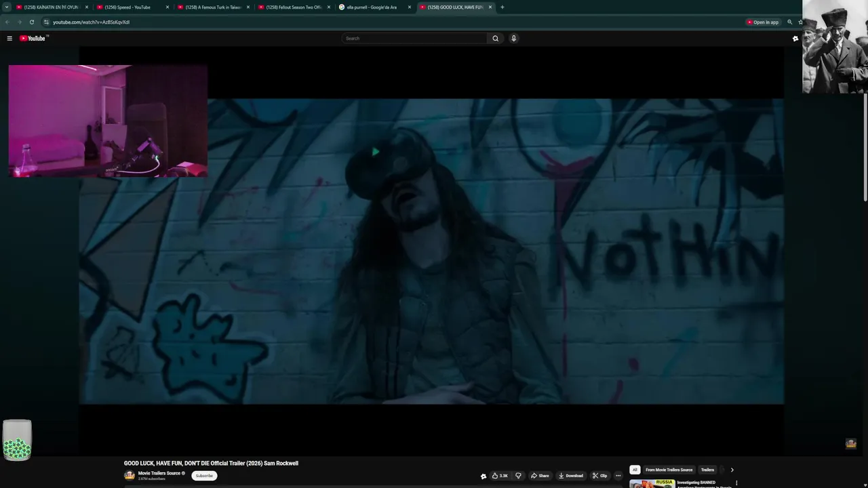Reload the page in the browser

[x=31, y=22]
